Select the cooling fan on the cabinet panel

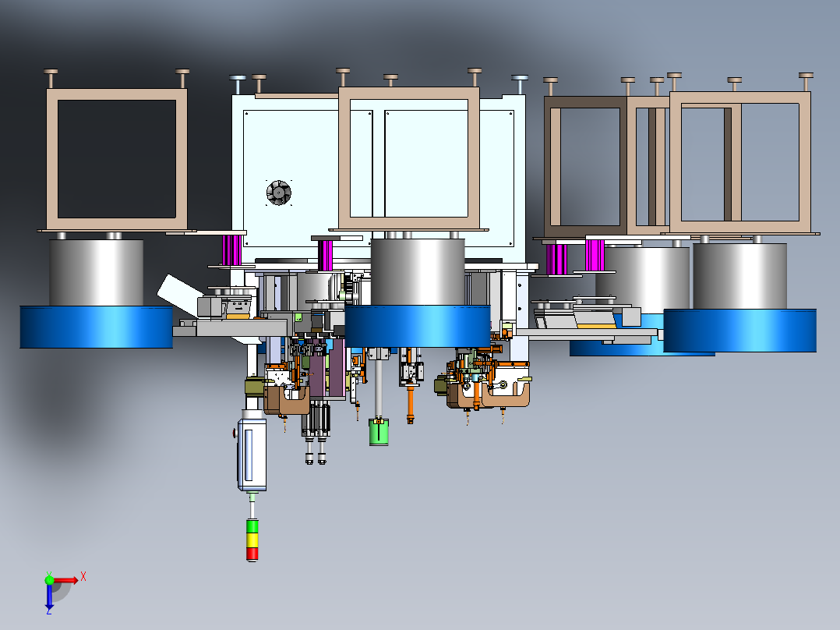(x=279, y=193)
